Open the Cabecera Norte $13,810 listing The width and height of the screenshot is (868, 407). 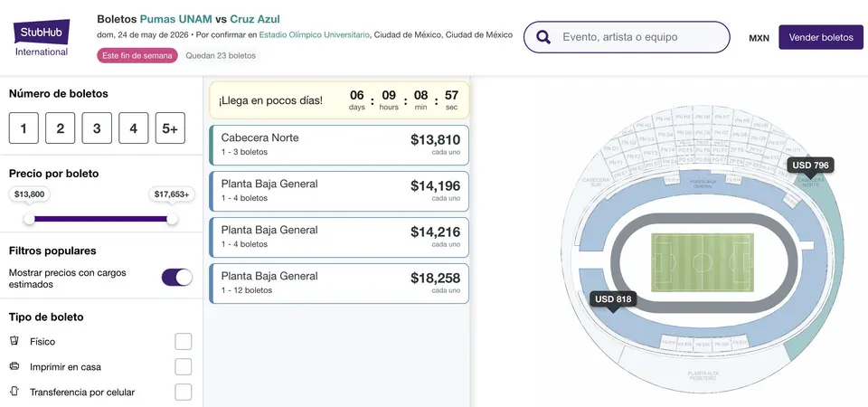tap(339, 145)
